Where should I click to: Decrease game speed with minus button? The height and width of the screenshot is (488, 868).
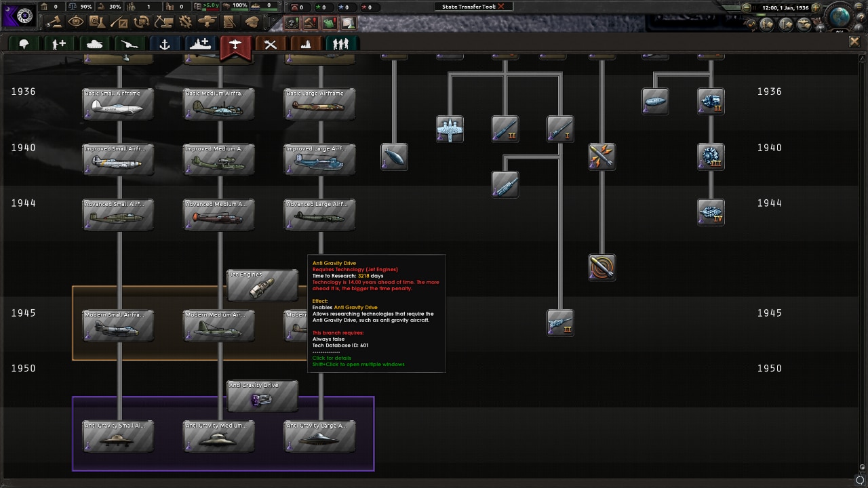click(747, 7)
